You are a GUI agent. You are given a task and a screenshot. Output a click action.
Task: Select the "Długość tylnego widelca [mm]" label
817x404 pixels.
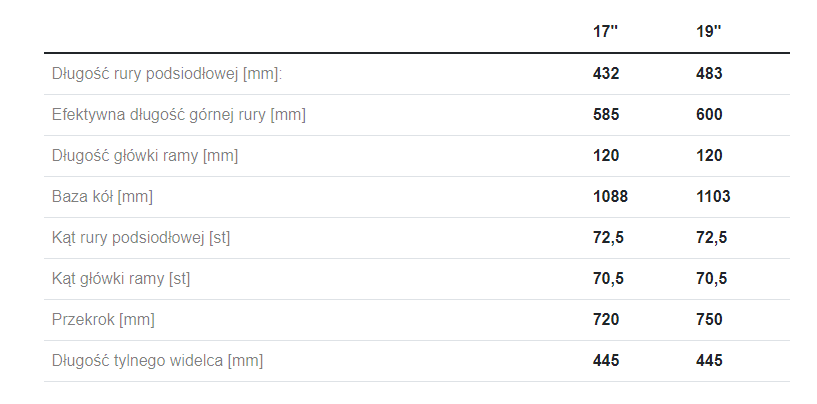pos(158,360)
